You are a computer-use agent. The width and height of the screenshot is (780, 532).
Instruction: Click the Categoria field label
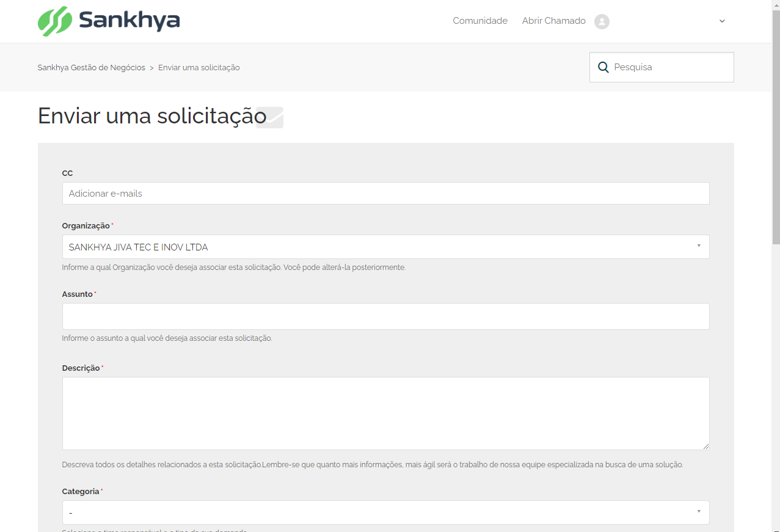pos(81,492)
